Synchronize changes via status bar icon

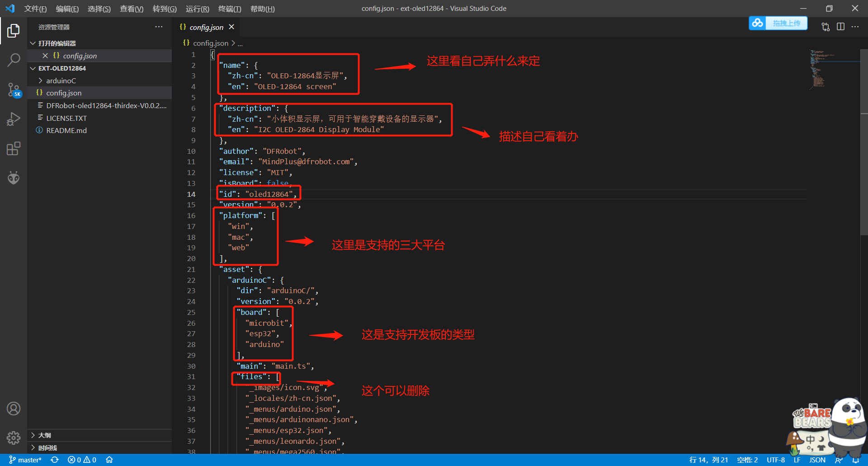point(55,460)
